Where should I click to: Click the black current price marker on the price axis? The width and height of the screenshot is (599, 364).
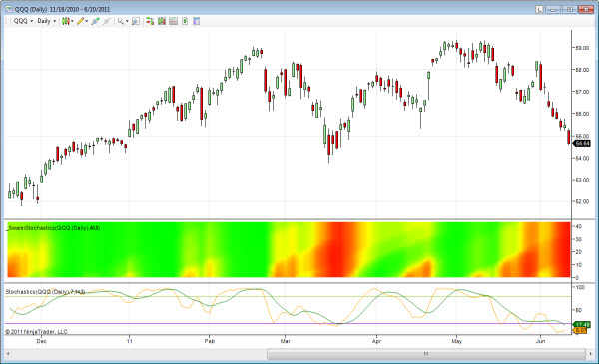point(582,143)
